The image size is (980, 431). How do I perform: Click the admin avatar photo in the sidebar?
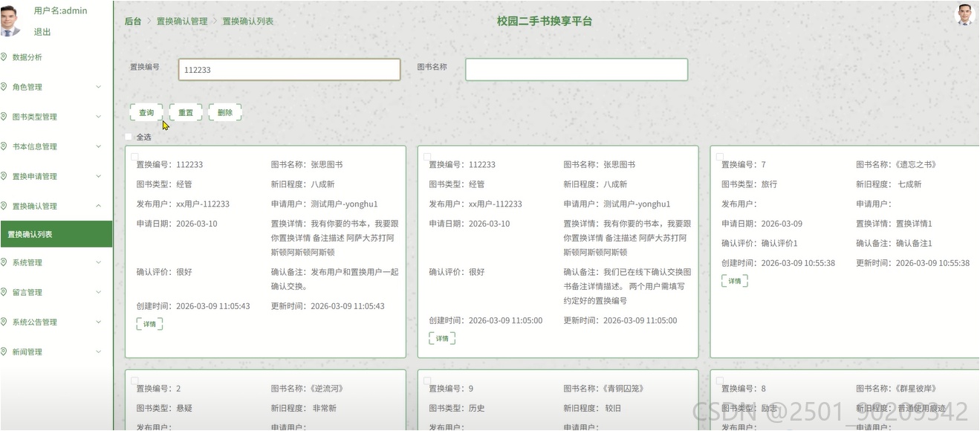click(10, 20)
